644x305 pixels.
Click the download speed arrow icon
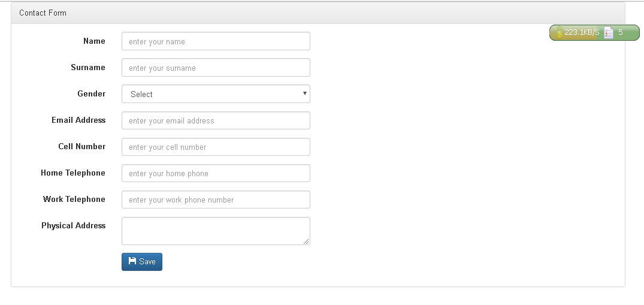[559, 33]
